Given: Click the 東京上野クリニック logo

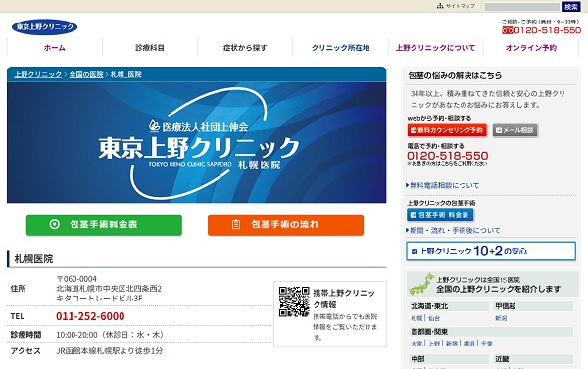Looking at the screenshot, I should coord(45,27).
